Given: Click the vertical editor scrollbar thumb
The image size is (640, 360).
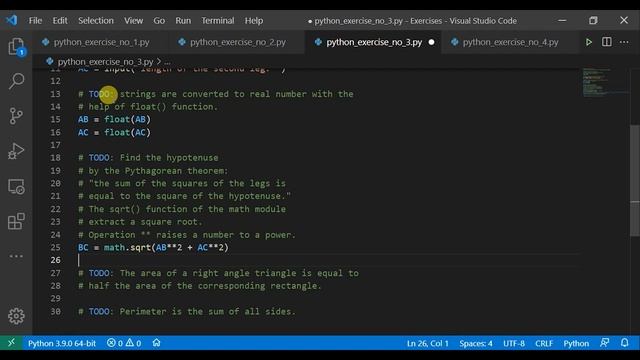Looking at the screenshot, I should click(x=635, y=180).
